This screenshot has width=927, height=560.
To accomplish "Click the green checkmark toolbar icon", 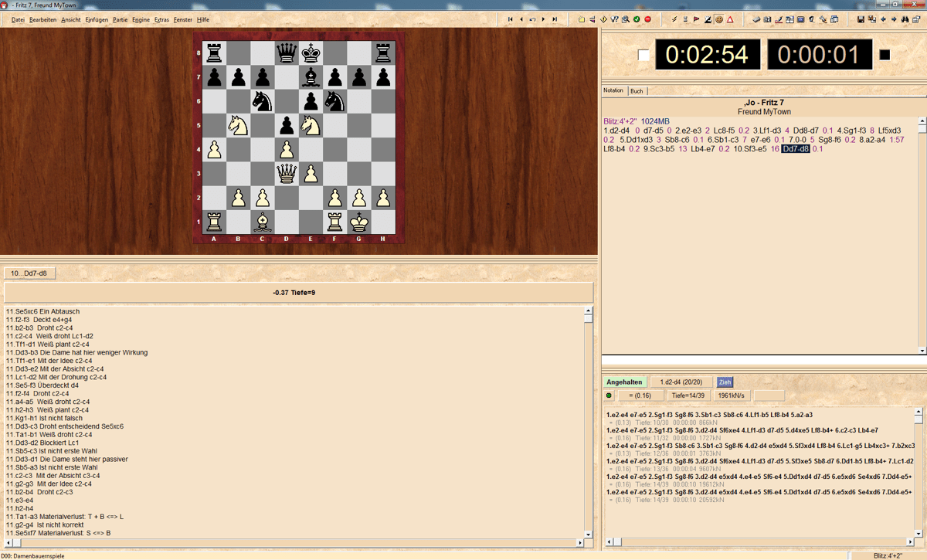I will point(636,19).
